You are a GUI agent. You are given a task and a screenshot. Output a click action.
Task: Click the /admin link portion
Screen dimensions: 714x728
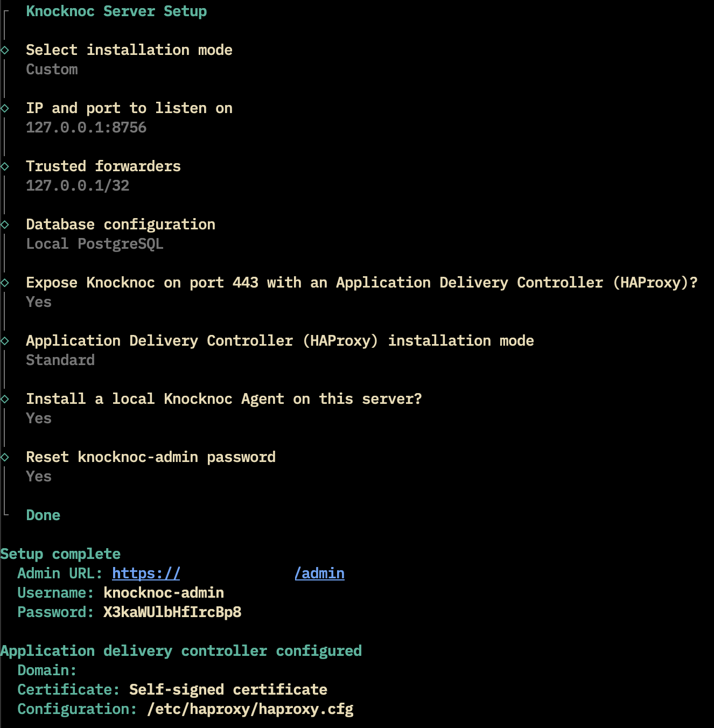319,573
